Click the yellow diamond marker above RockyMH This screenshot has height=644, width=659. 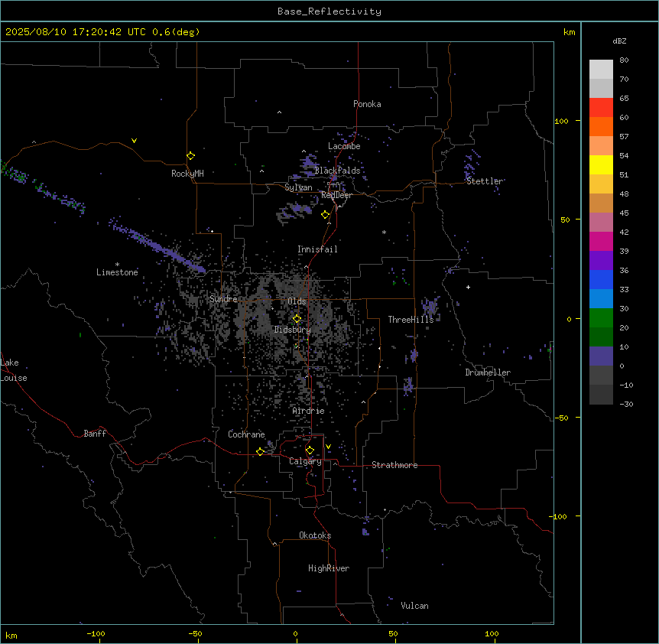191,156
